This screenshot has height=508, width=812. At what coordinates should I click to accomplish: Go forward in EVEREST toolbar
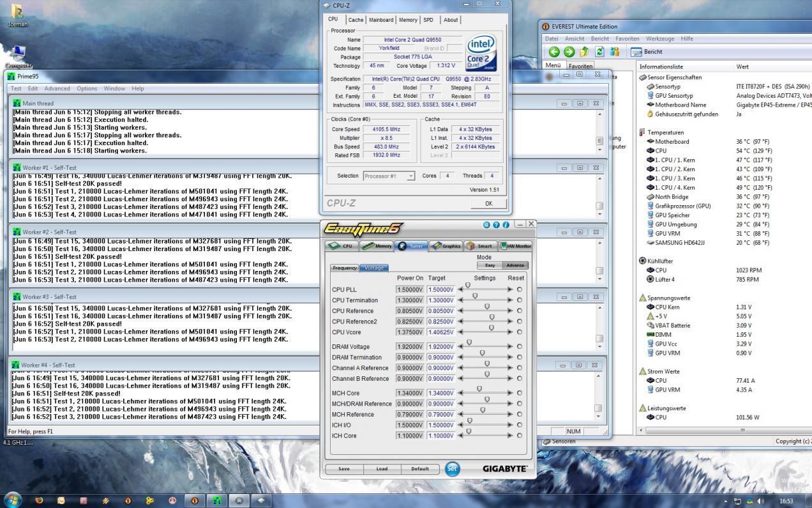(568, 52)
